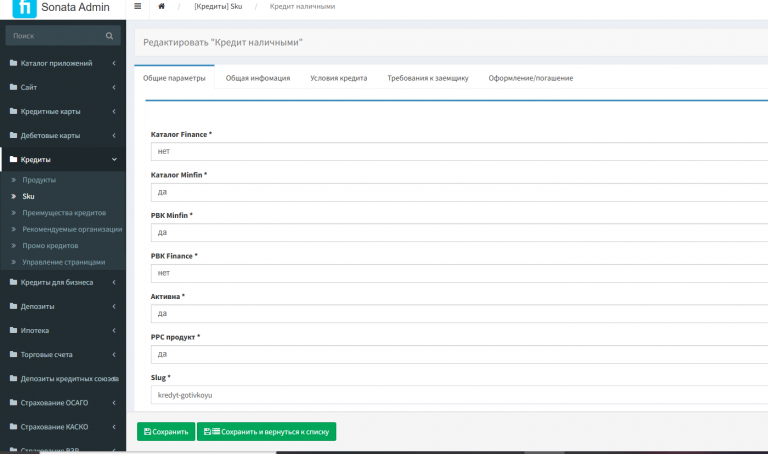Open the Каталог Finance select field
The width and height of the screenshot is (768, 454).
tap(459, 151)
